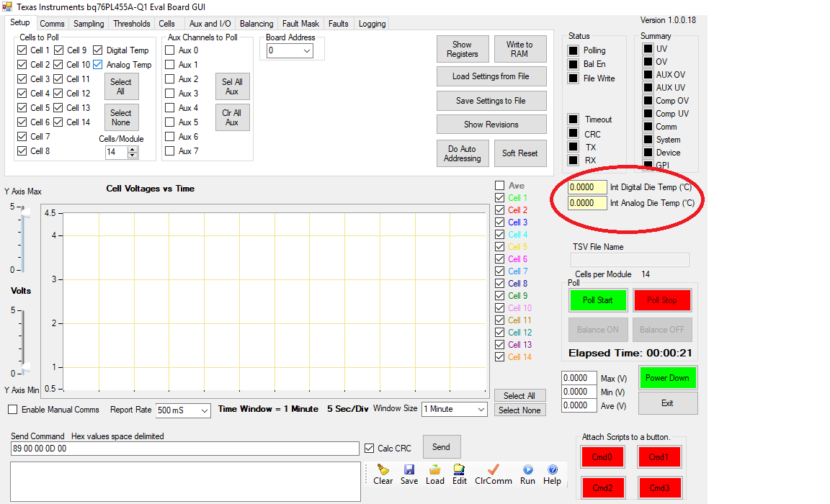This screenshot has width=830, height=504.
Task: Click the Comp UV summary indicator
Action: coord(648,113)
